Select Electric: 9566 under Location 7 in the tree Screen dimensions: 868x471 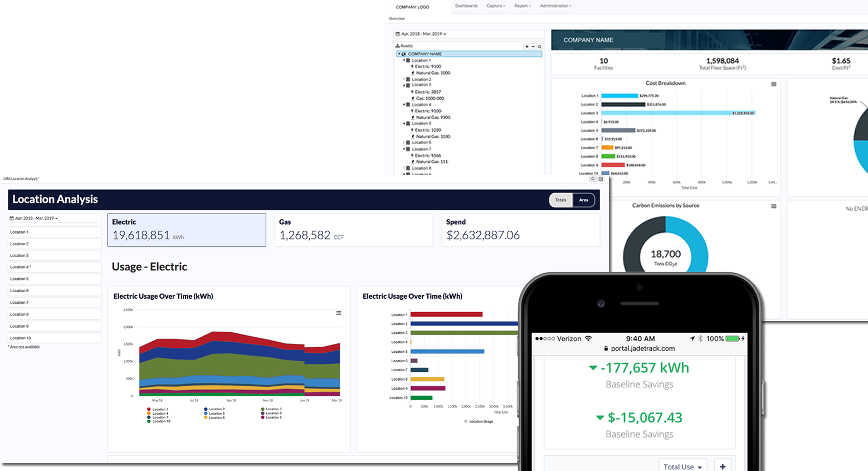tap(428, 156)
